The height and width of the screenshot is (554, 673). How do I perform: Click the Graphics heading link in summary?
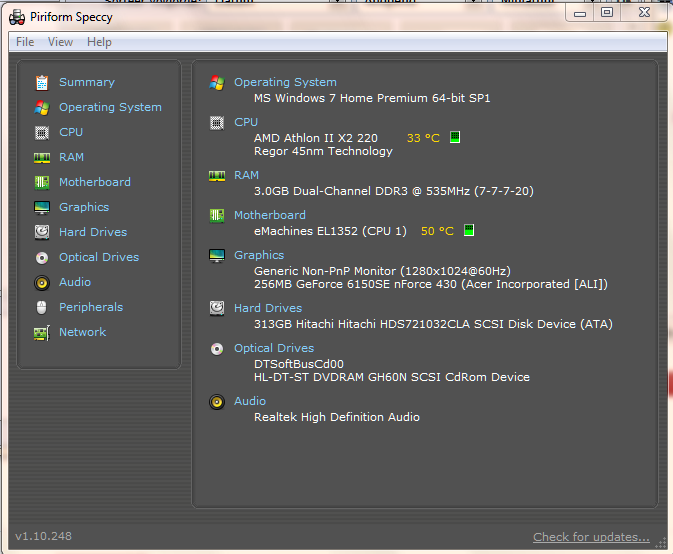coord(259,255)
